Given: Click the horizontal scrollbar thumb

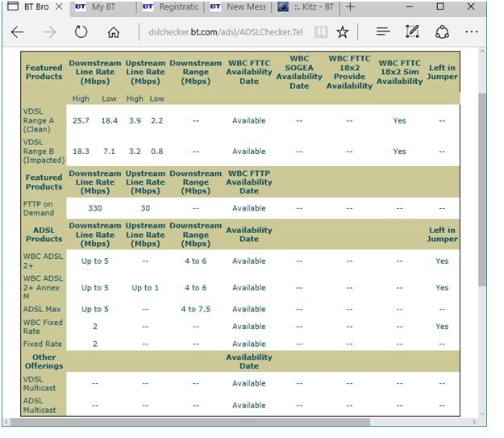Looking at the screenshot, I should coord(190,422).
